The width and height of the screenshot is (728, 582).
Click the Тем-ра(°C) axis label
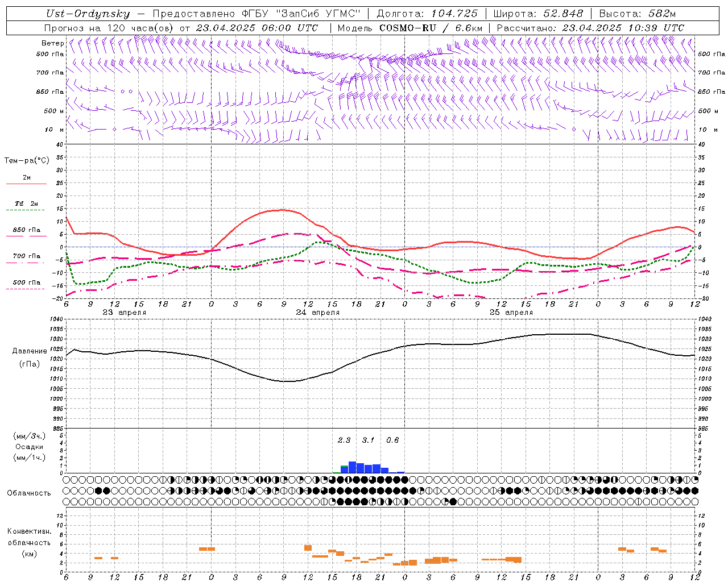[27, 161]
